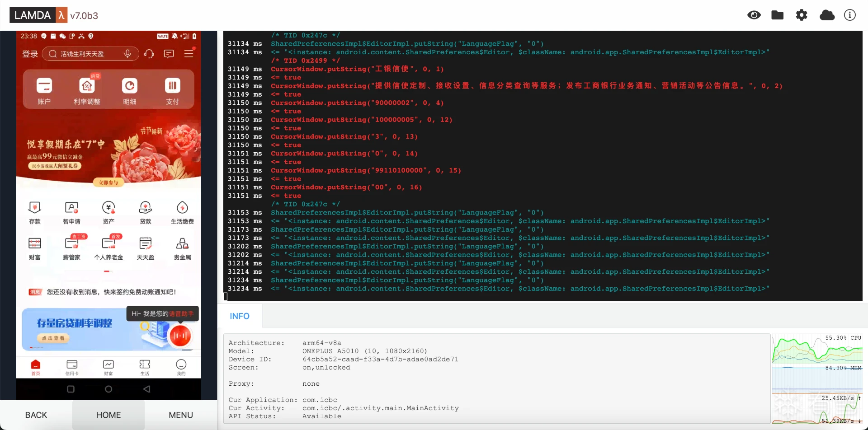Screen dimensions: 868x430
Task: Switch to 首页 home tab
Action: click(x=36, y=367)
